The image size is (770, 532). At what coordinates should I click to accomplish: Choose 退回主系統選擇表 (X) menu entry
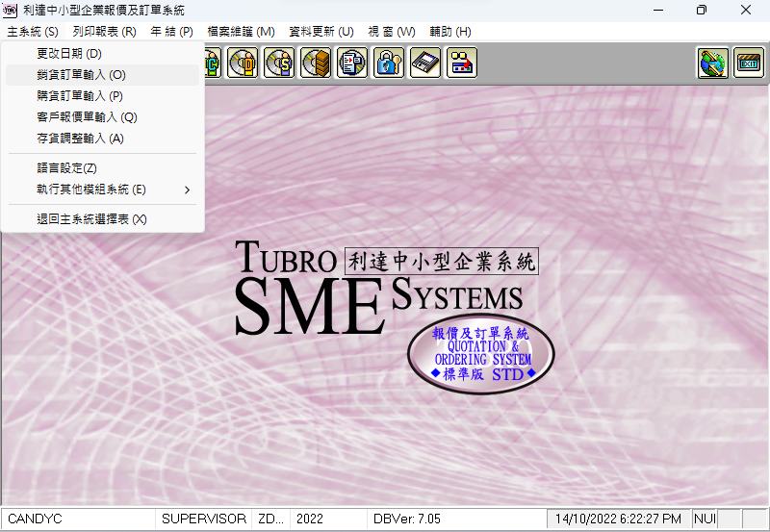pos(103,219)
